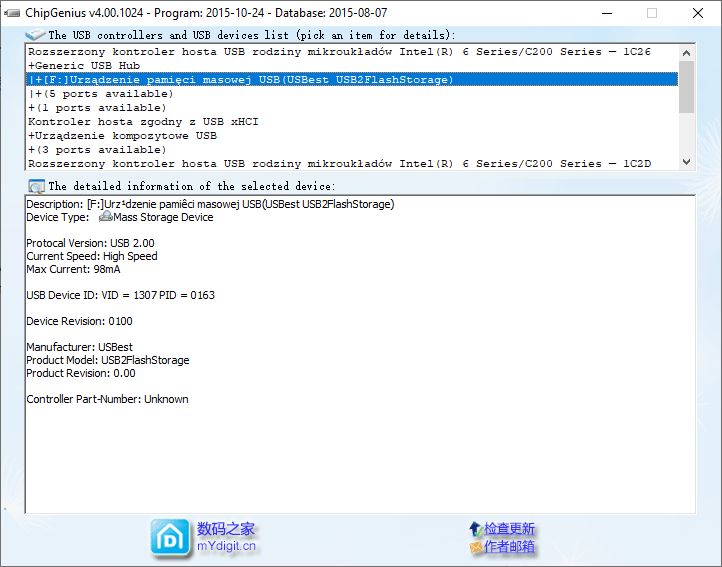Click the device list scroll down arrow

coord(686,162)
